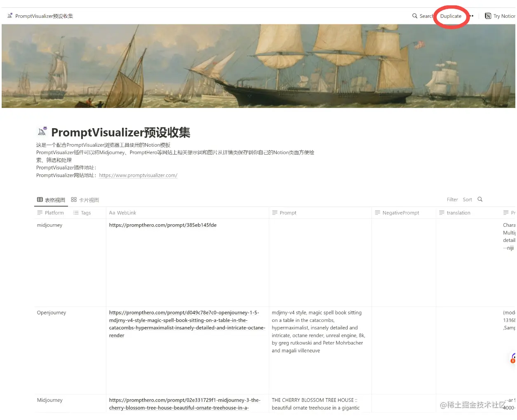This screenshot has height=420, width=517.
Task: Open the promptvisualizer.com website link
Action: [138, 176]
